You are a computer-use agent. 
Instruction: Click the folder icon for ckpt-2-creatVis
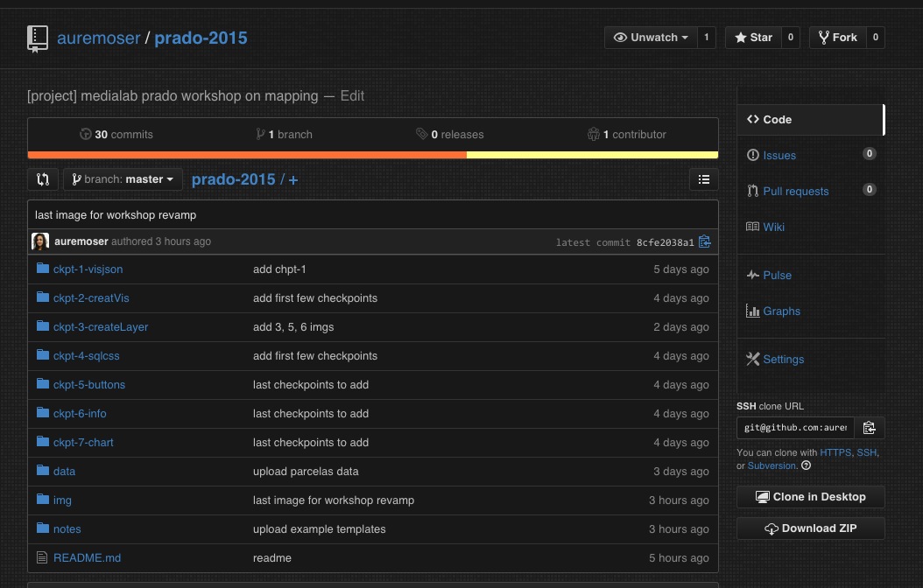click(x=42, y=297)
